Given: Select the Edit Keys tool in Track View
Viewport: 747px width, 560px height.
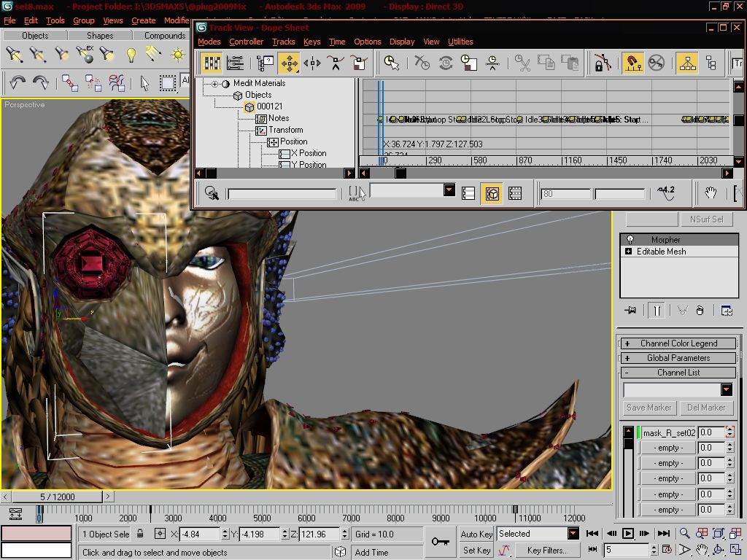Looking at the screenshot, I should pyautogui.click(x=212, y=63).
